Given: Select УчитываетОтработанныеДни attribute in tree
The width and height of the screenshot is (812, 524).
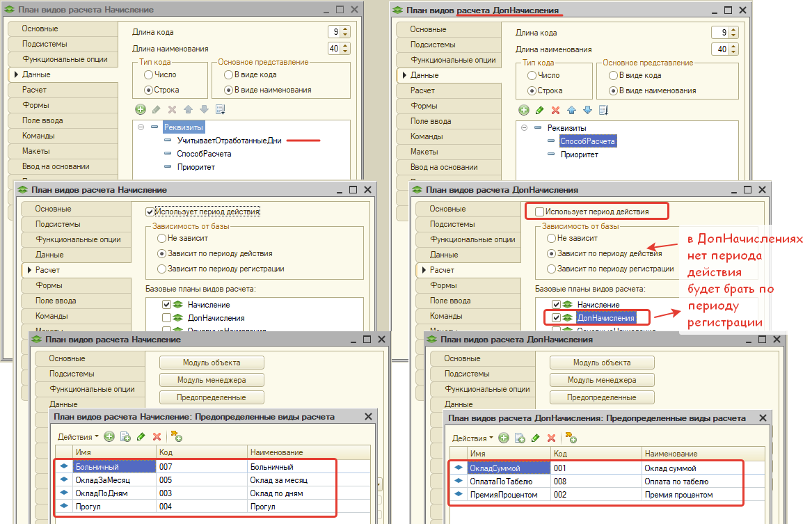Looking at the screenshot, I should [230, 141].
